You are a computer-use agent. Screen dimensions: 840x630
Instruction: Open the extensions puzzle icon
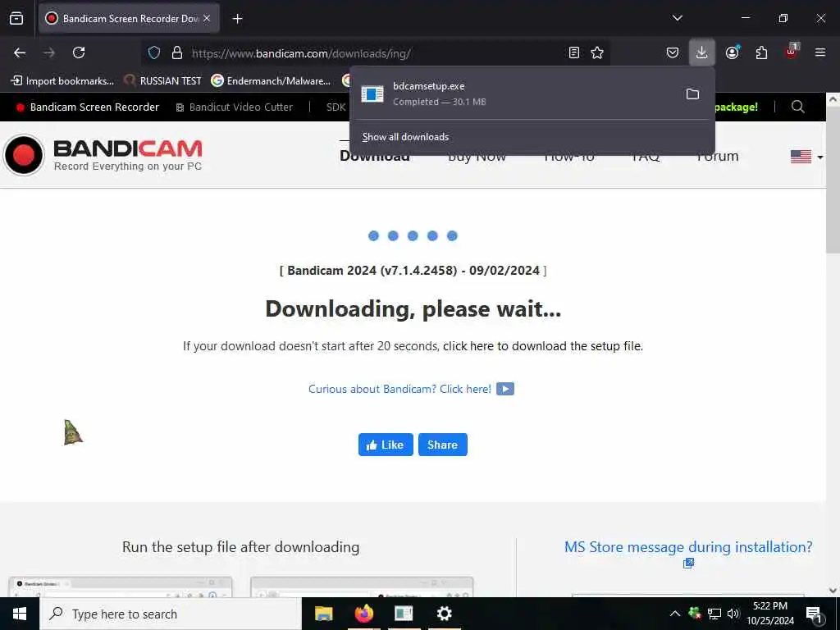coord(761,52)
